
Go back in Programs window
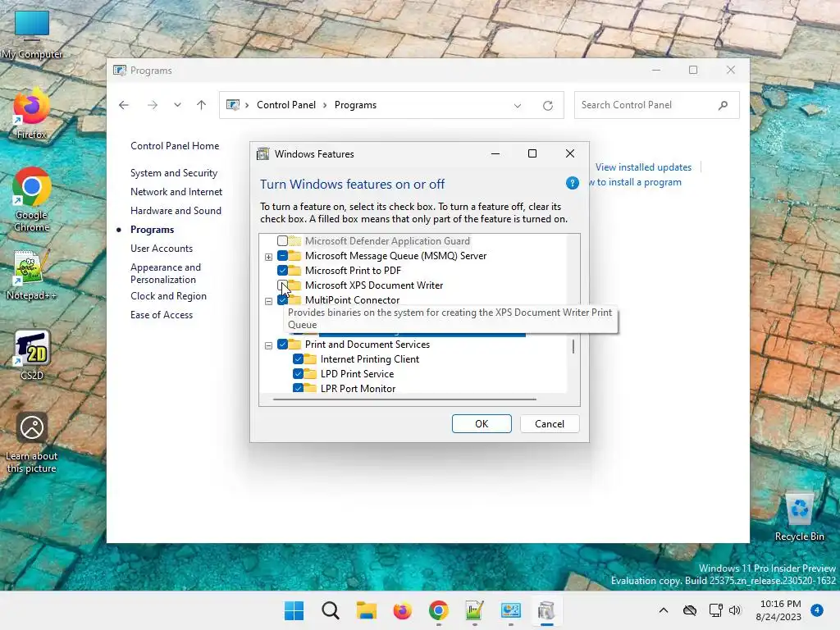(x=124, y=105)
